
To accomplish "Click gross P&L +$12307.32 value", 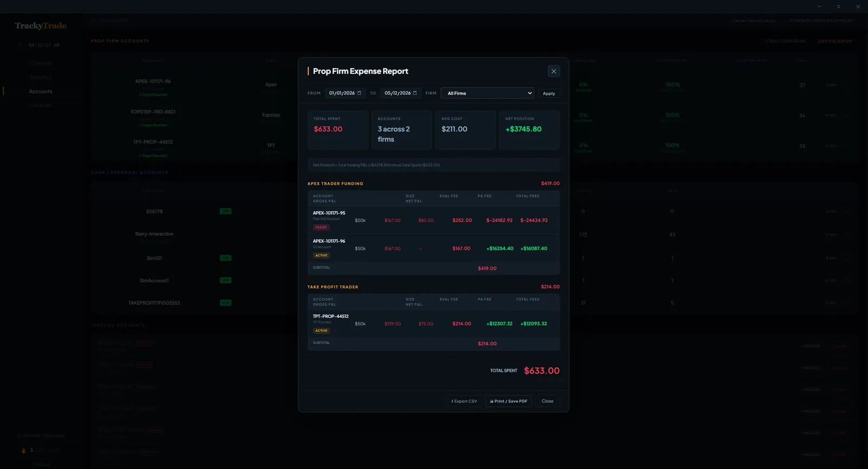I will pos(499,324).
